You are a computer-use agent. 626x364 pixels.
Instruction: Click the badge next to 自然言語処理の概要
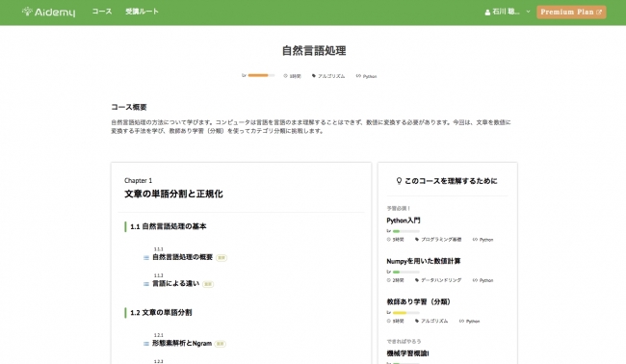(222, 258)
